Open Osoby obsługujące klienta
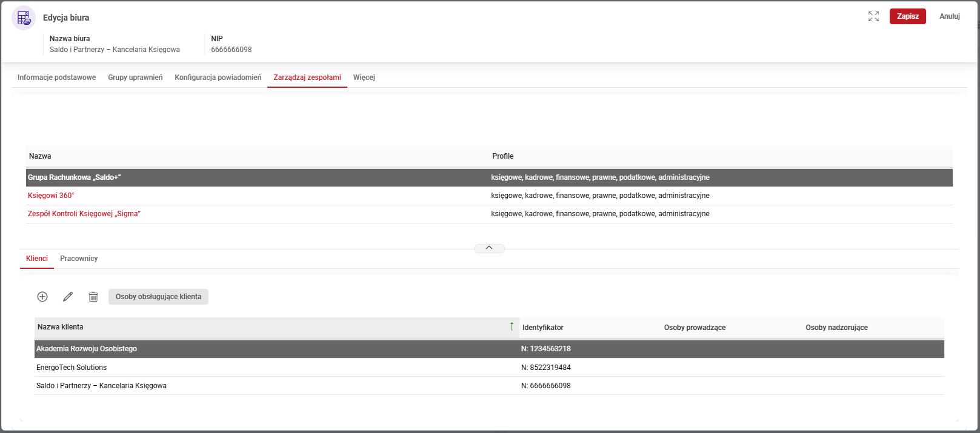 (158, 297)
